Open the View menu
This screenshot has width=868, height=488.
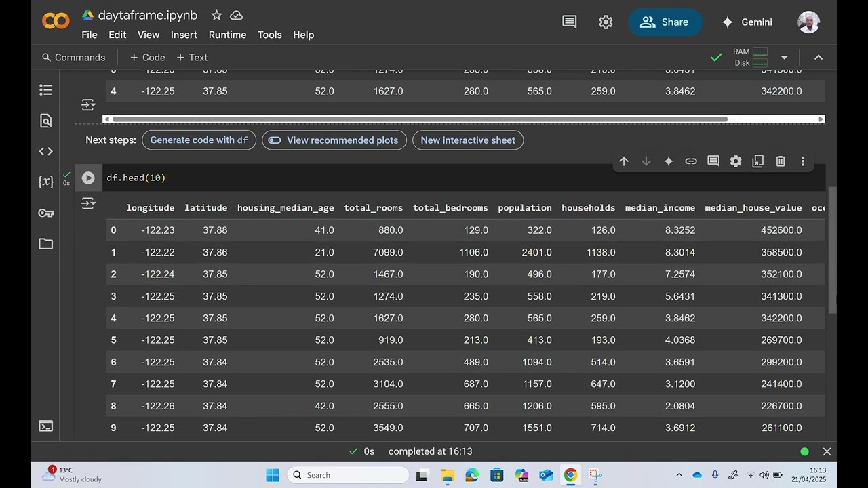pos(149,35)
